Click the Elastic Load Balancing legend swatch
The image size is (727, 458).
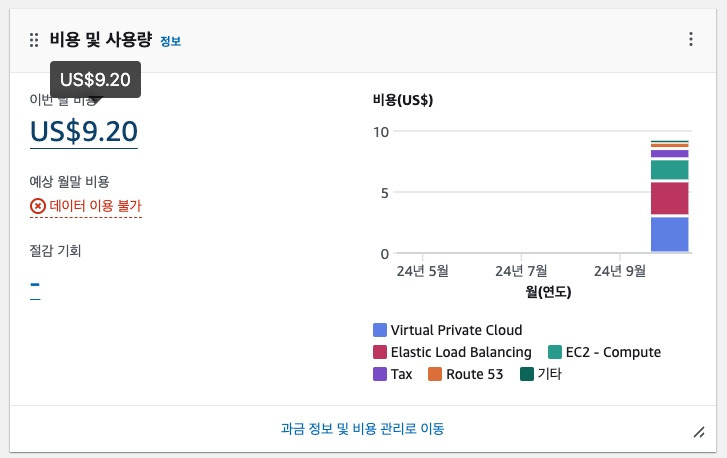[x=380, y=352]
